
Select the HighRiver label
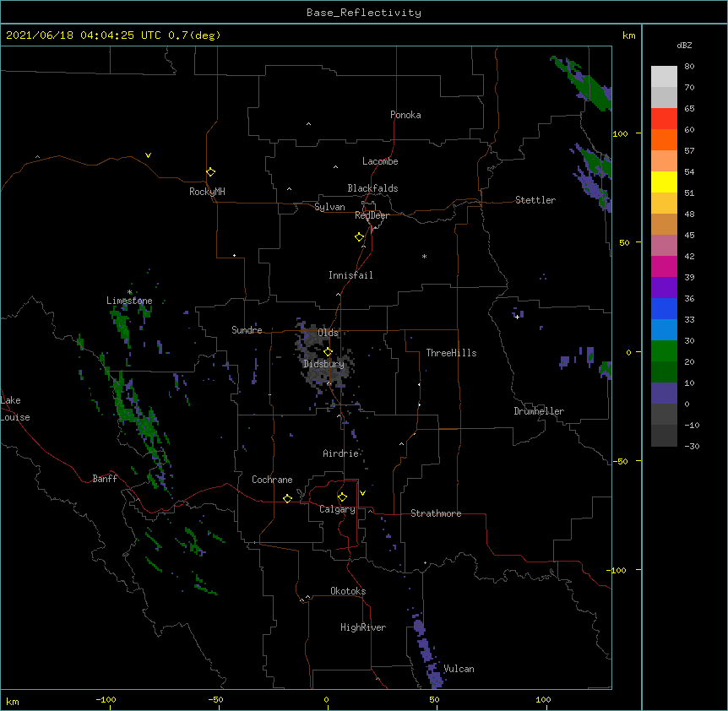coord(363,627)
